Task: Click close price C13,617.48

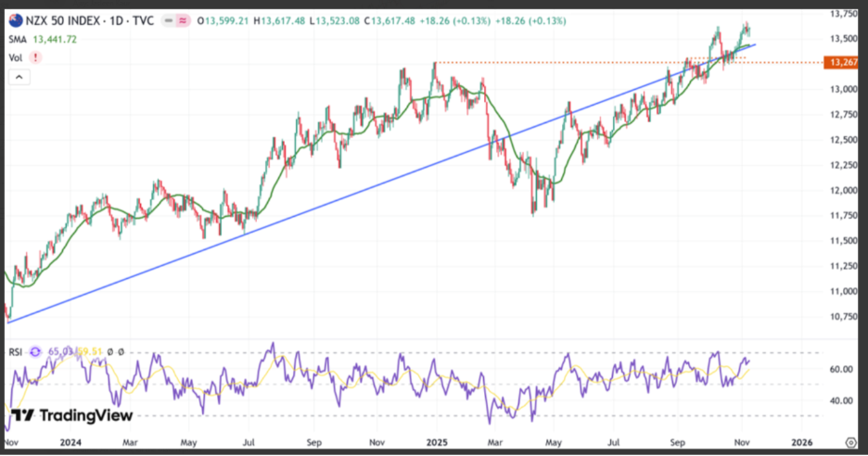Action: pos(389,21)
